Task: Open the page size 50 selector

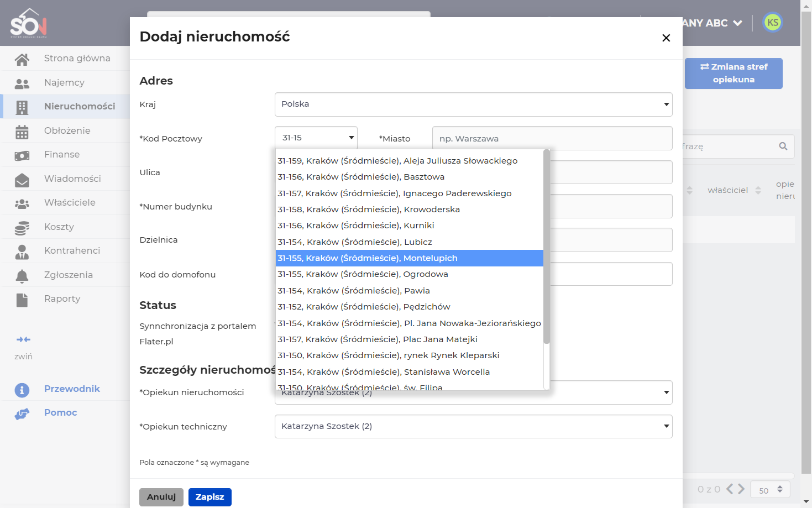Action: [771, 490]
